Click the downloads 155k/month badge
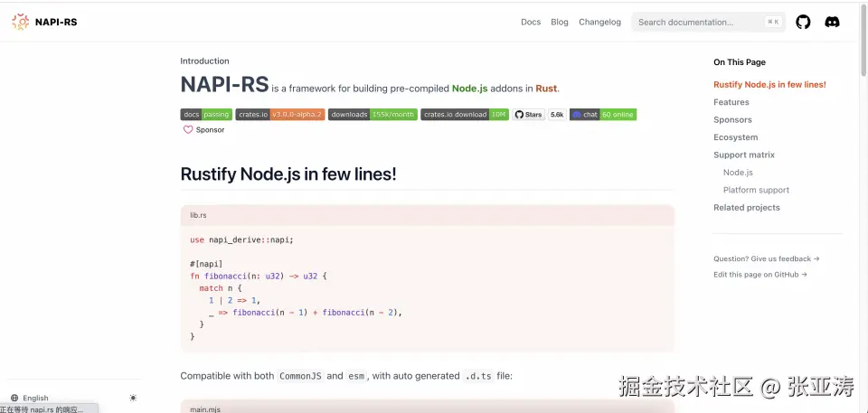The width and height of the screenshot is (868, 413). point(373,115)
